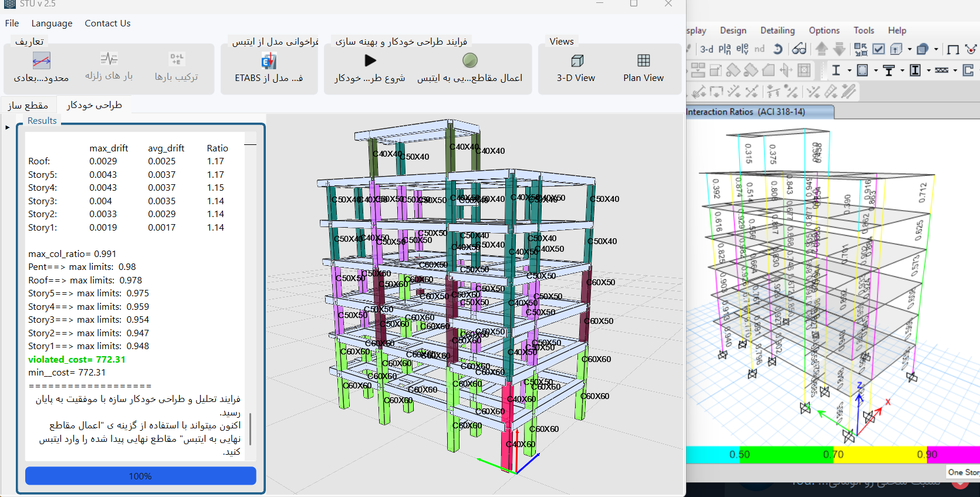Switch to 3-D View in STU
980x497 pixels.
tap(576, 68)
